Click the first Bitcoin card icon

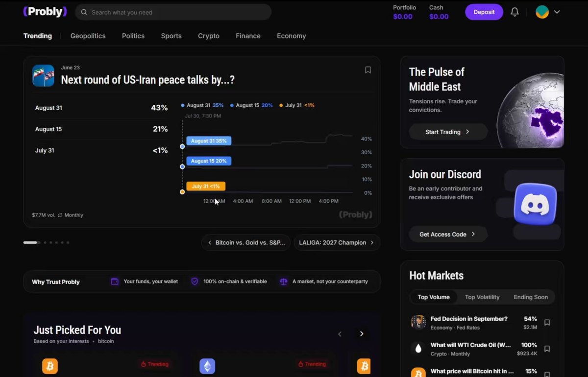pos(50,366)
